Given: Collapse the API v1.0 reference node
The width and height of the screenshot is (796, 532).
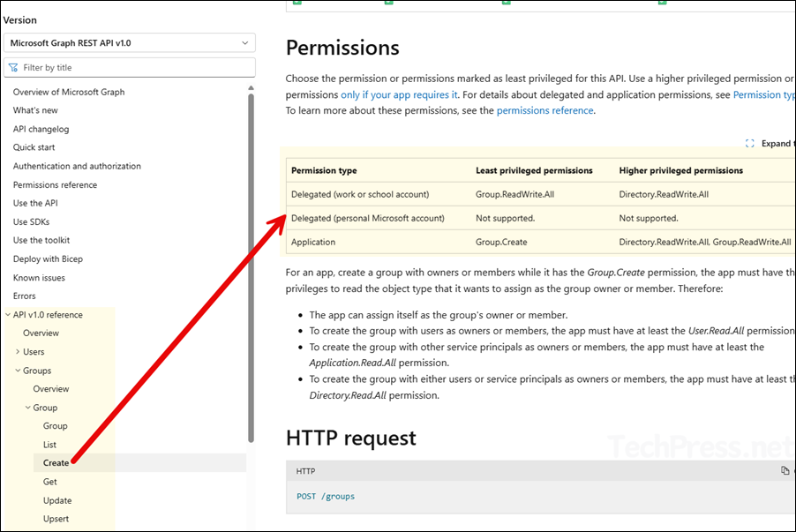Looking at the screenshot, I should click(x=8, y=315).
